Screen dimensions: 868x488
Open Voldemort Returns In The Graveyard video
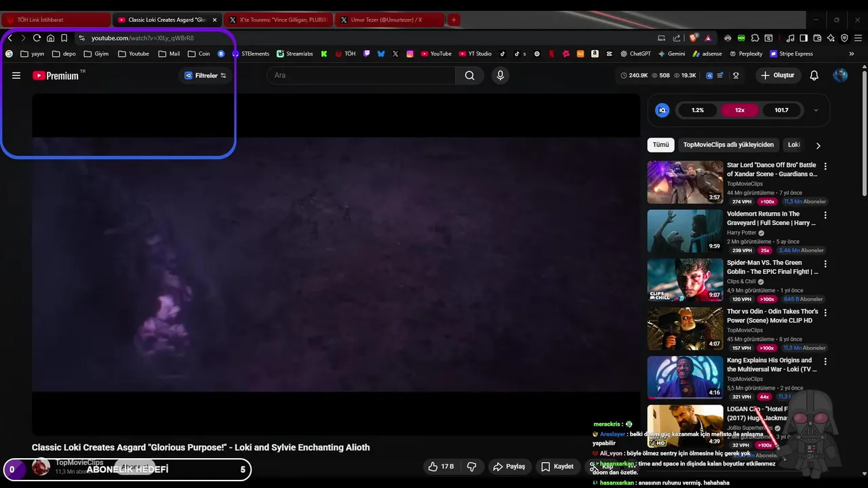[685, 231]
